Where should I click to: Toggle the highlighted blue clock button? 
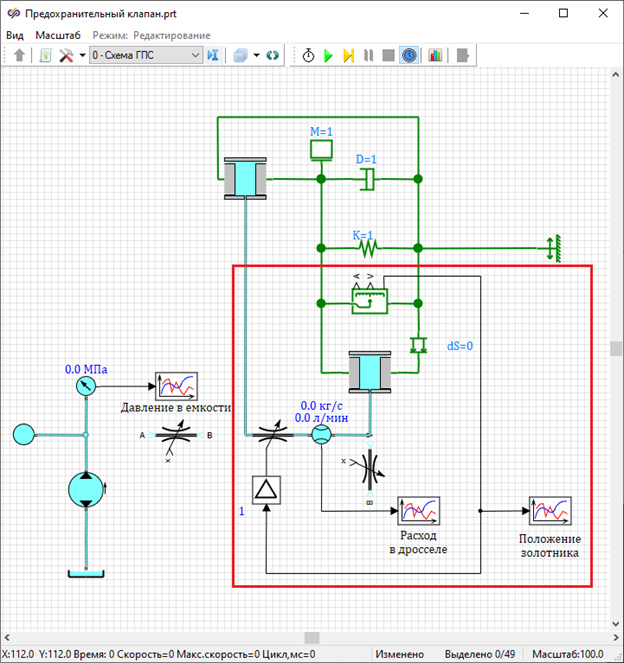pyautogui.click(x=409, y=55)
